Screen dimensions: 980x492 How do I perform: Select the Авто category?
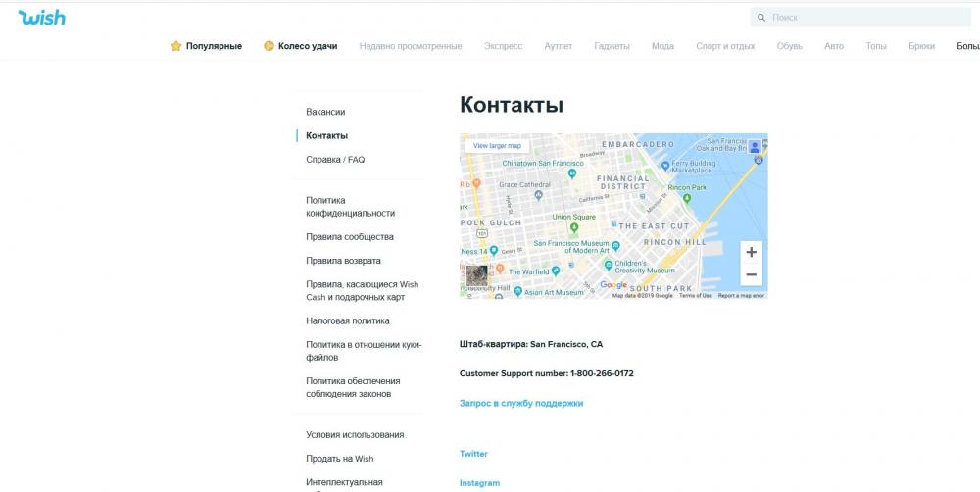[834, 46]
